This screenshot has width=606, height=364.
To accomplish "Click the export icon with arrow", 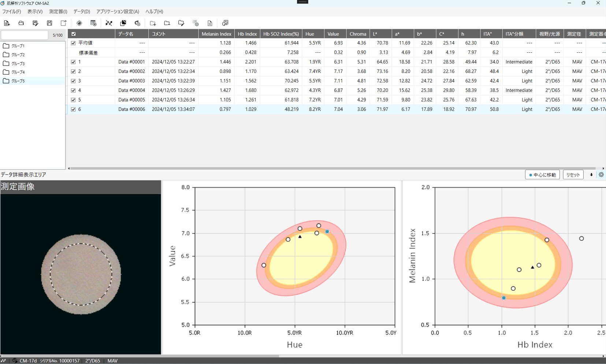I will click(64, 23).
